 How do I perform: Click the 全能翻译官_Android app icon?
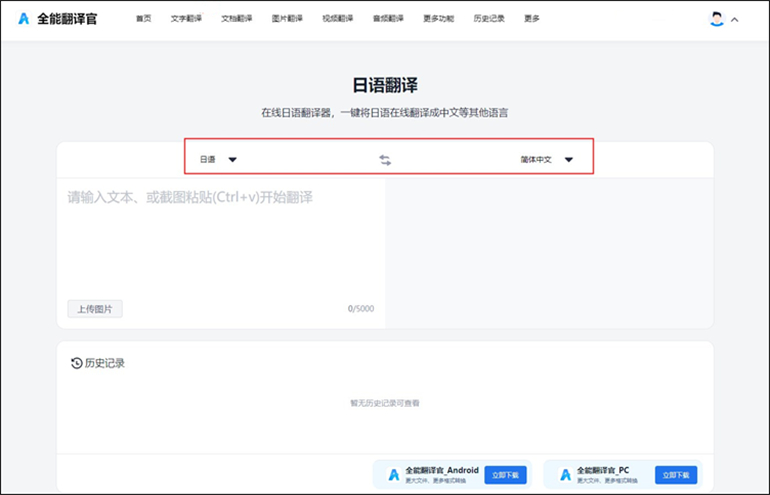pyautogui.click(x=393, y=475)
